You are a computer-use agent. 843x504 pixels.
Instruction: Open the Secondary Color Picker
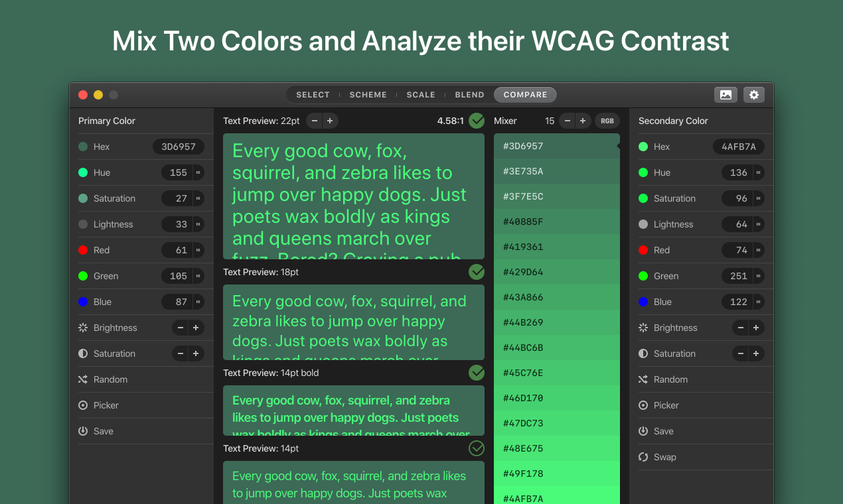643,405
